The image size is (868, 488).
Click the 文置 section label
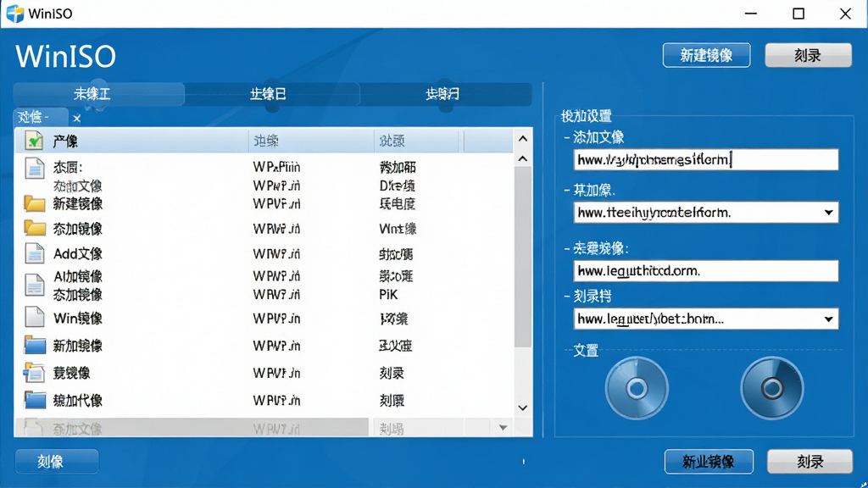click(x=586, y=350)
